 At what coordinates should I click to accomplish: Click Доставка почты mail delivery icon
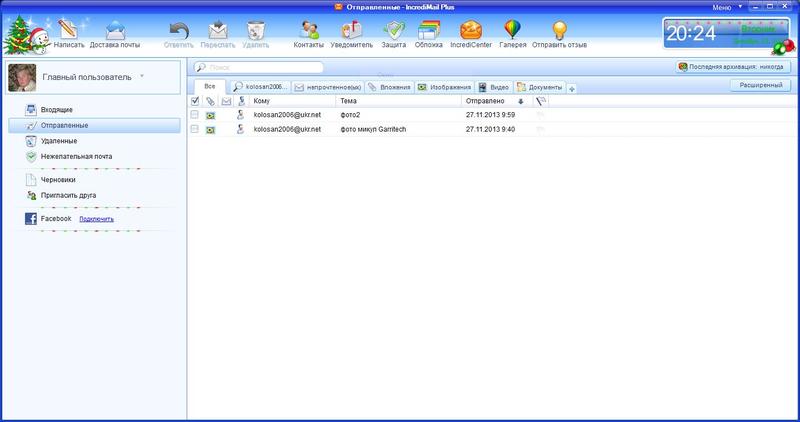114,30
